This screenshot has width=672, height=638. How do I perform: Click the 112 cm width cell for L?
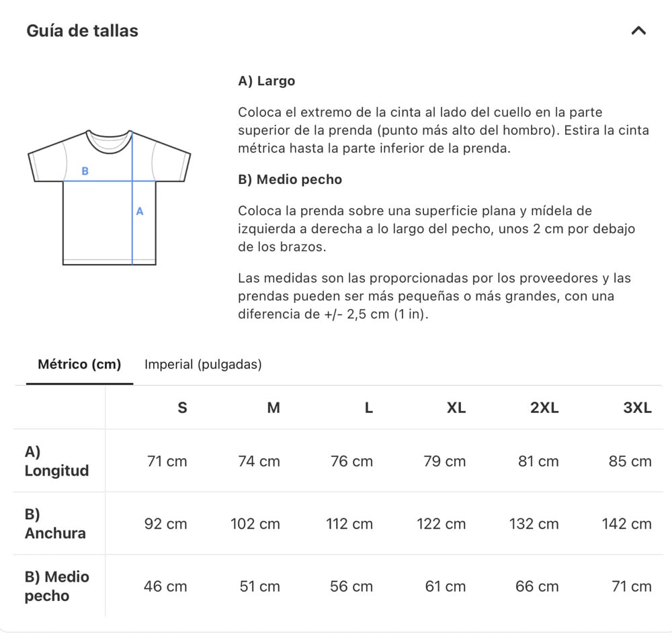(349, 524)
